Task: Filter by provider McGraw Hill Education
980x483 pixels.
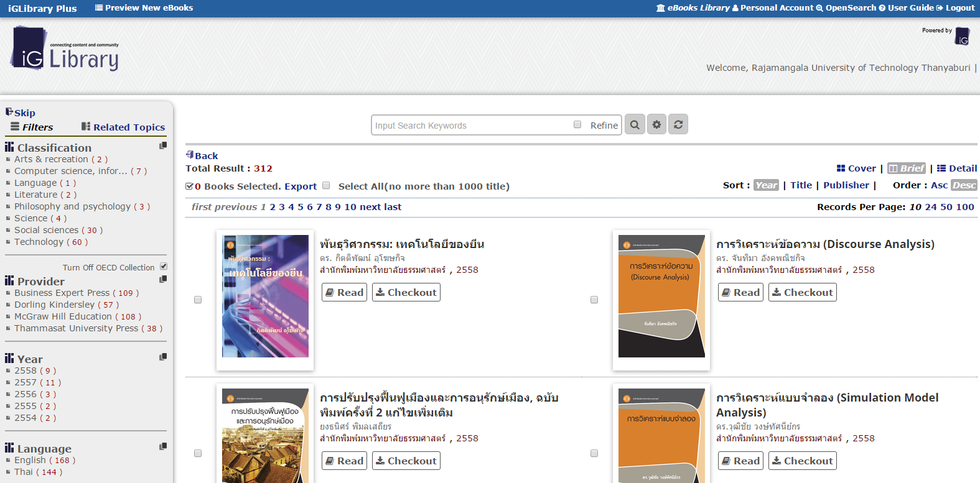Action: tap(78, 316)
